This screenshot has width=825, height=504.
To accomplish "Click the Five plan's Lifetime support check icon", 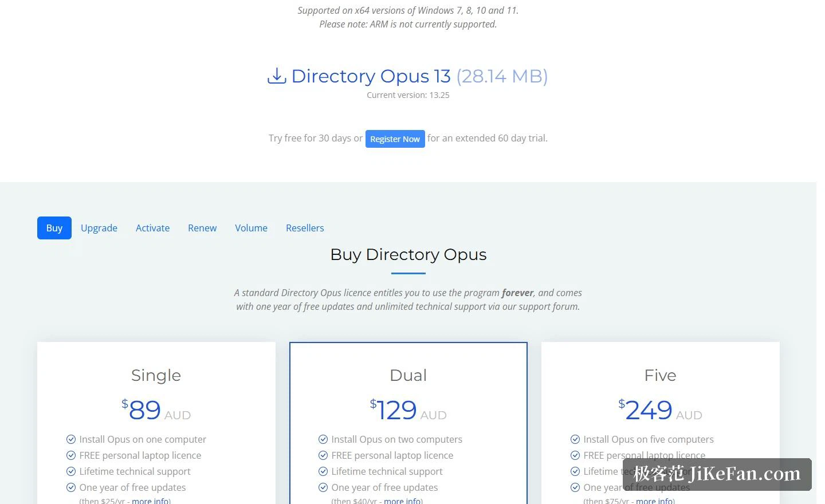I will coord(575,471).
